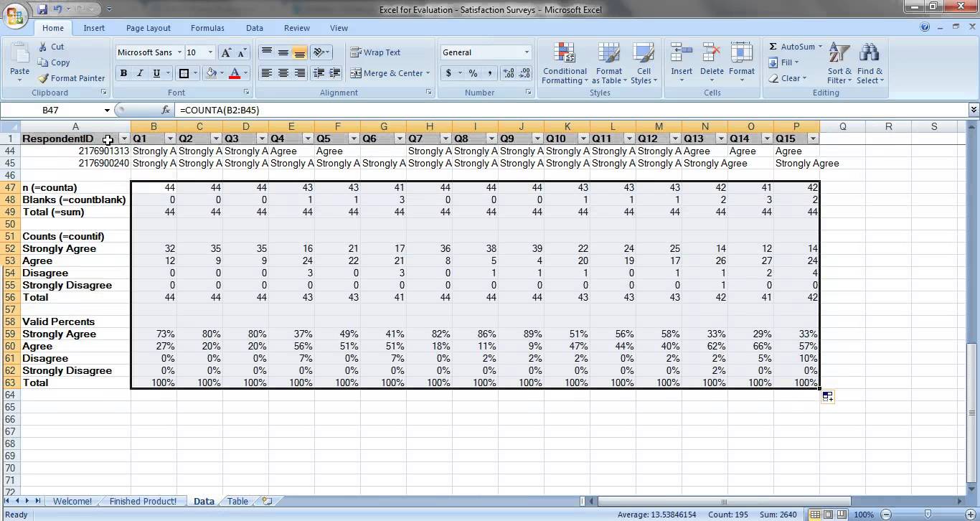Apply the Merge & Center tool
Image resolution: width=980 pixels, height=521 pixels.
pos(386,73)
